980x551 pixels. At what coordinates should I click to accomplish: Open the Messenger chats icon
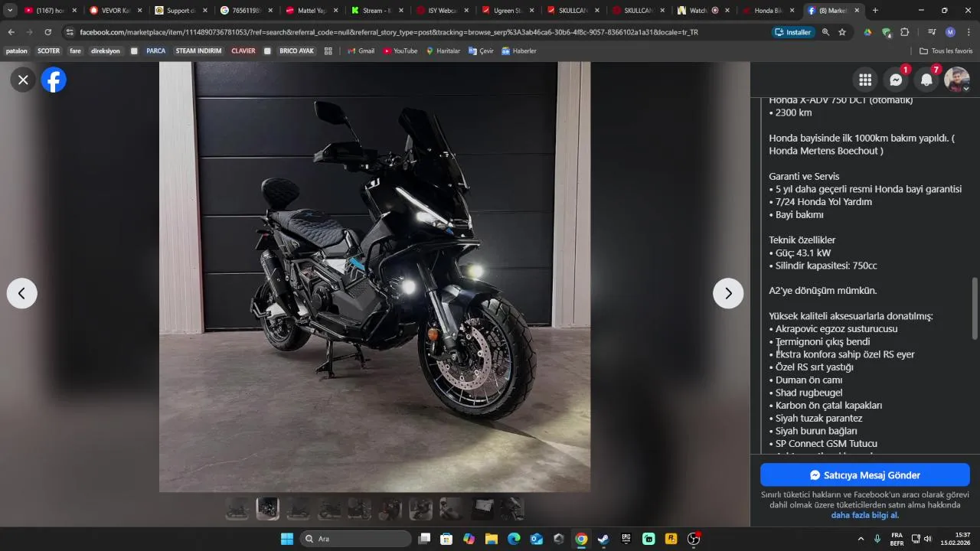click(896, 80)
